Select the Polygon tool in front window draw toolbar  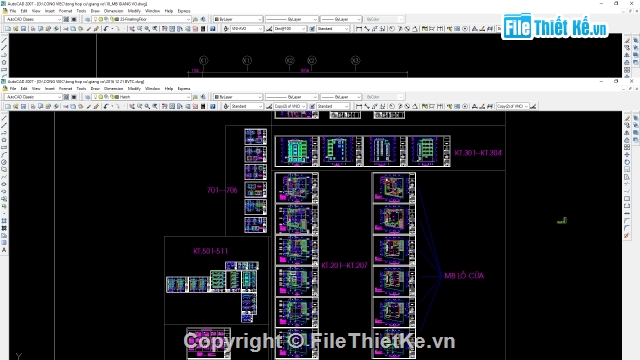[x=4, y=140]
